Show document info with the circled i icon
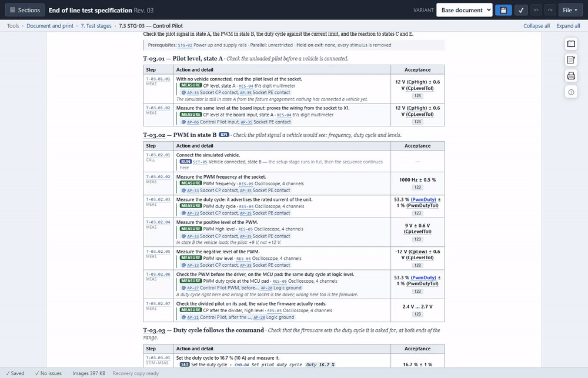 [571, 92]
